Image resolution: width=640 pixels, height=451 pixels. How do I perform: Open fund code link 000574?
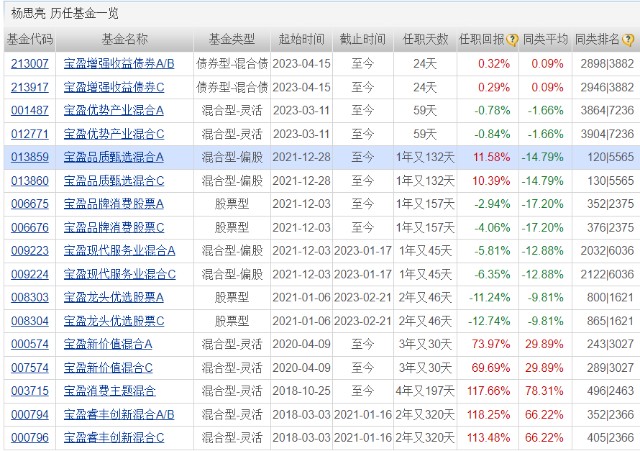pos(30,344)
